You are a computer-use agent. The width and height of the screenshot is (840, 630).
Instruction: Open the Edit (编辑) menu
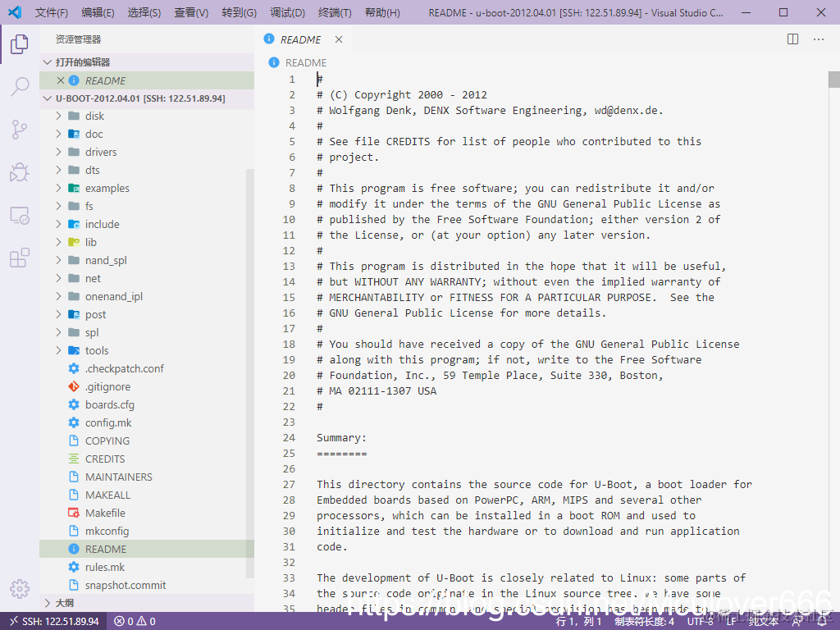point(98,12)
